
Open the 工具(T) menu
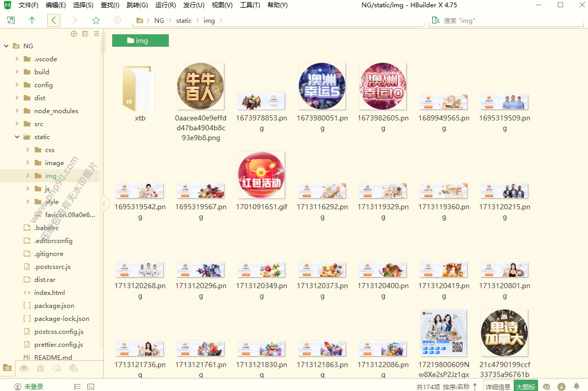250,5
